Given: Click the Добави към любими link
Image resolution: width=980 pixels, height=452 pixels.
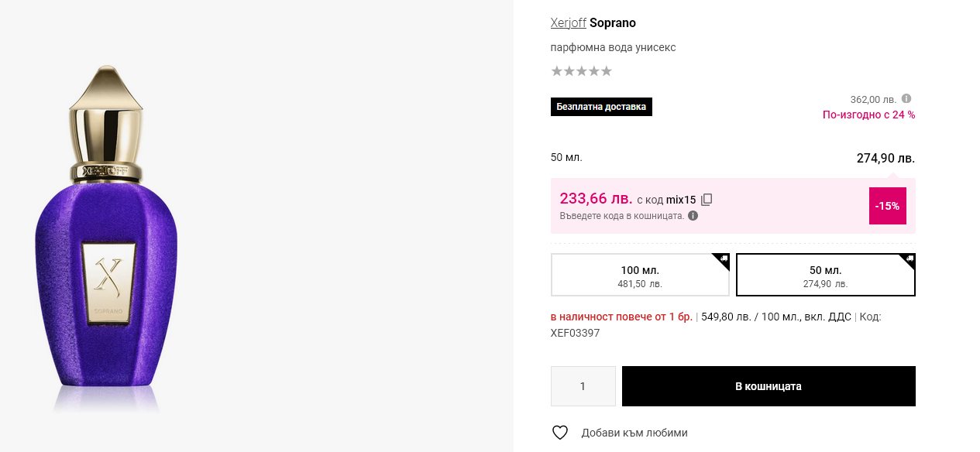Looking at the screenshot, I should pos(634,433).
